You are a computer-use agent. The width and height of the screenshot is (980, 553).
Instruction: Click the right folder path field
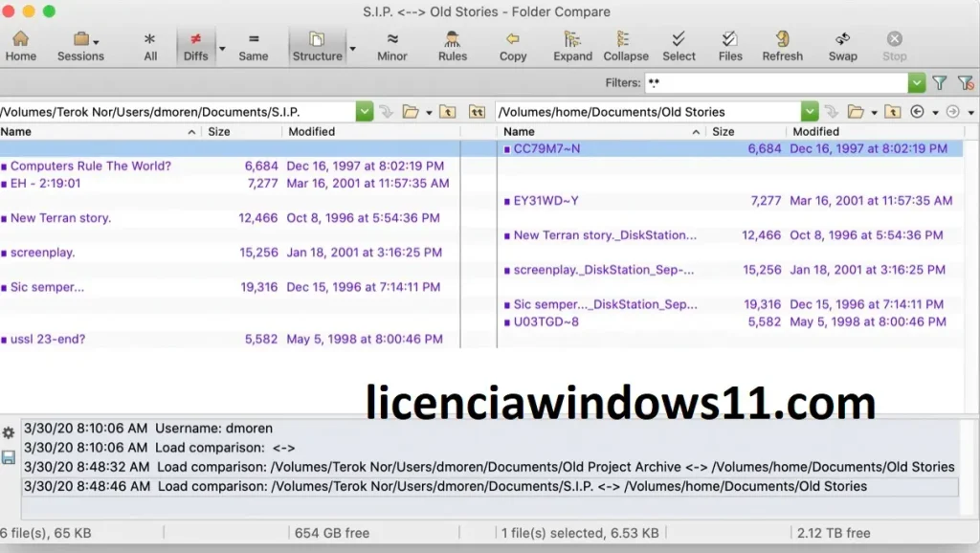pyautogui.click(x=648, y=112)
